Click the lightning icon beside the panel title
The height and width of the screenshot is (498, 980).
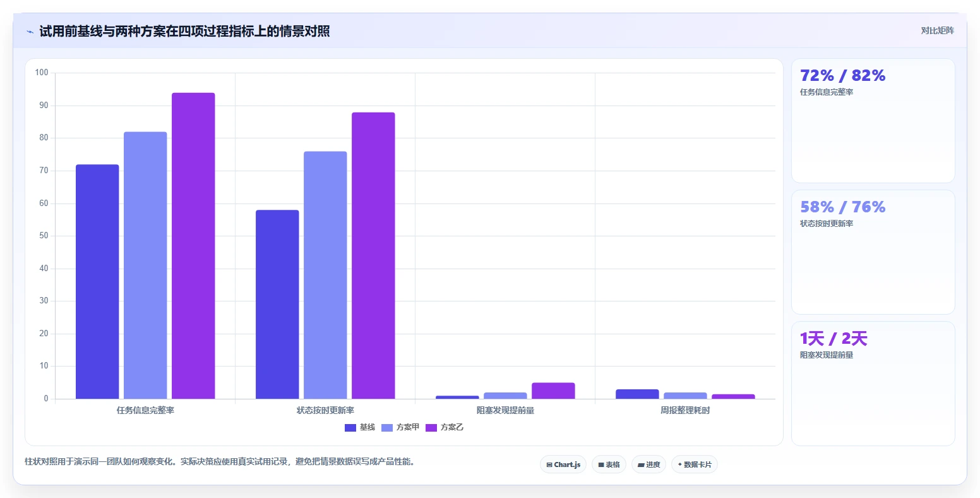tap(30, 32)
